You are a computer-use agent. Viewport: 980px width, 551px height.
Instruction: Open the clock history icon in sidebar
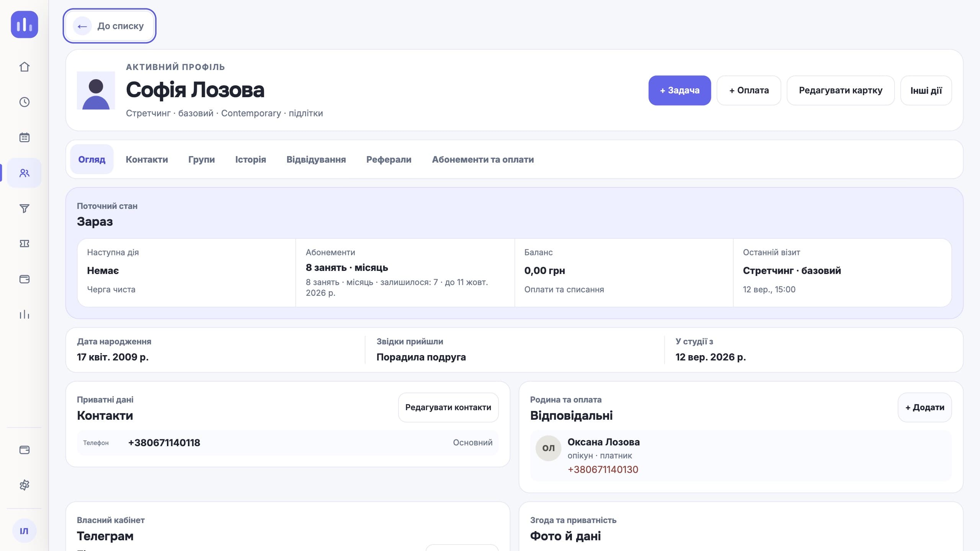click(x=24, y=102)
